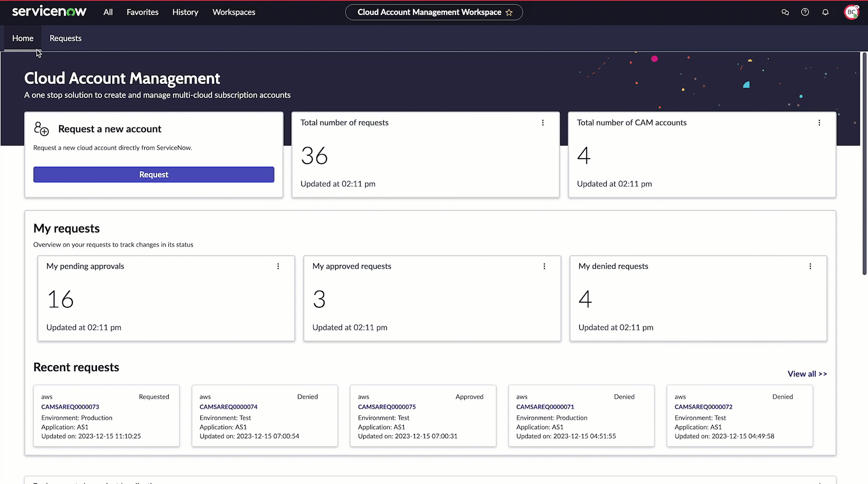Open the History menu

[185, 12]
